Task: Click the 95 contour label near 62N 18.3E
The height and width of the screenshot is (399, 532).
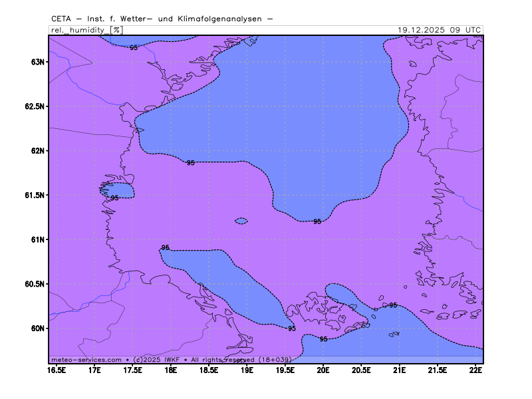Action: coord(191,163)
